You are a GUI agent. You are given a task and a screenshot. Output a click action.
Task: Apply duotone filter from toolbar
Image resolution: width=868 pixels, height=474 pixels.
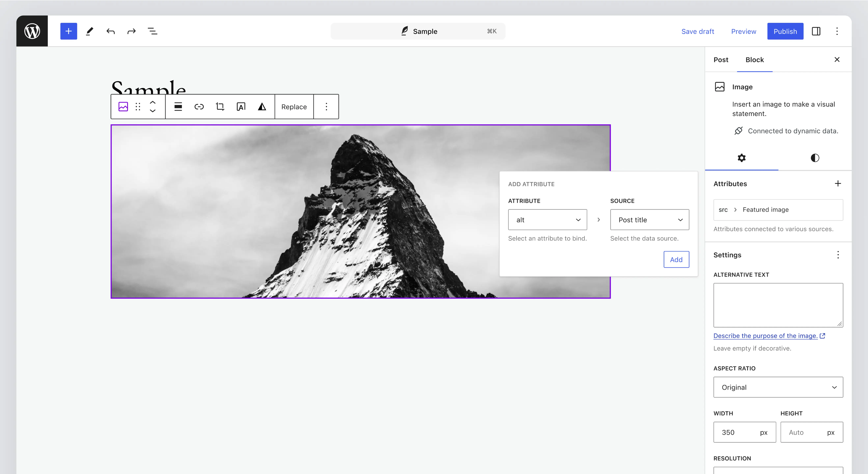click(x=262, y=107)
